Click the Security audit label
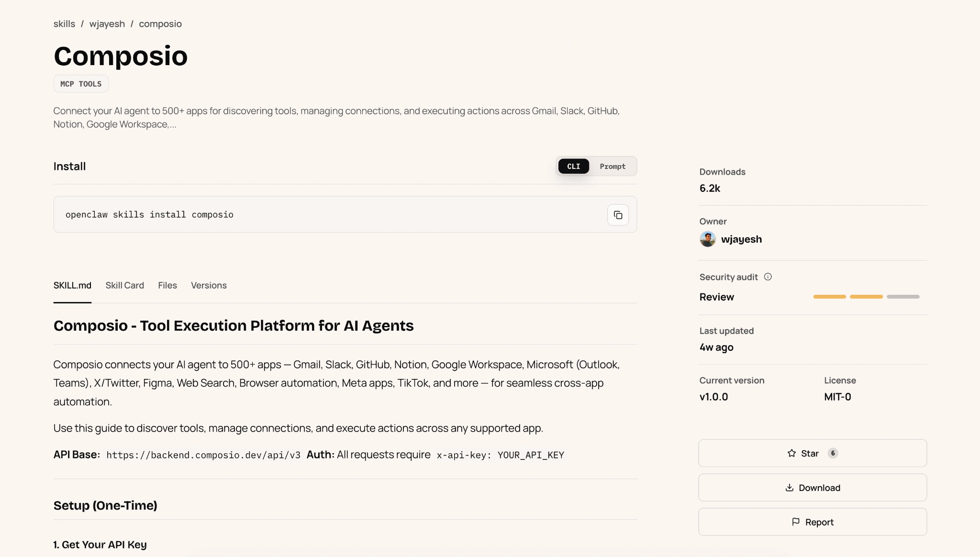980x557 pixels. tap(728, 277)
